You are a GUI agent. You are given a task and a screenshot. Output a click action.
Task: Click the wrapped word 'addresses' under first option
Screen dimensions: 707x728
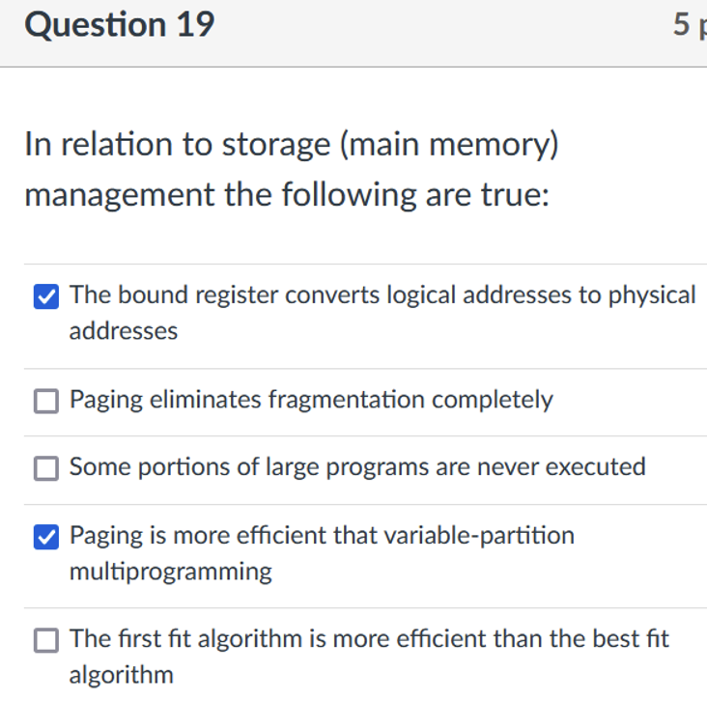pyautogui.click(x=124, y=331)
